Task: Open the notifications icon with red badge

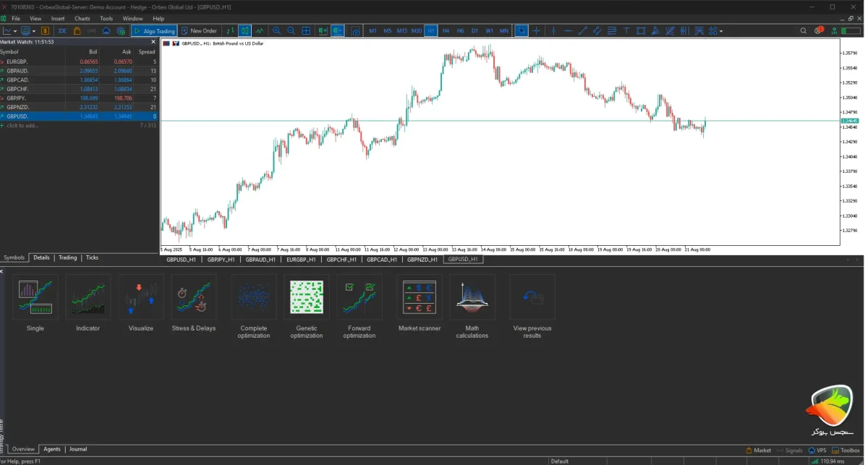Action: coord(819,30)
